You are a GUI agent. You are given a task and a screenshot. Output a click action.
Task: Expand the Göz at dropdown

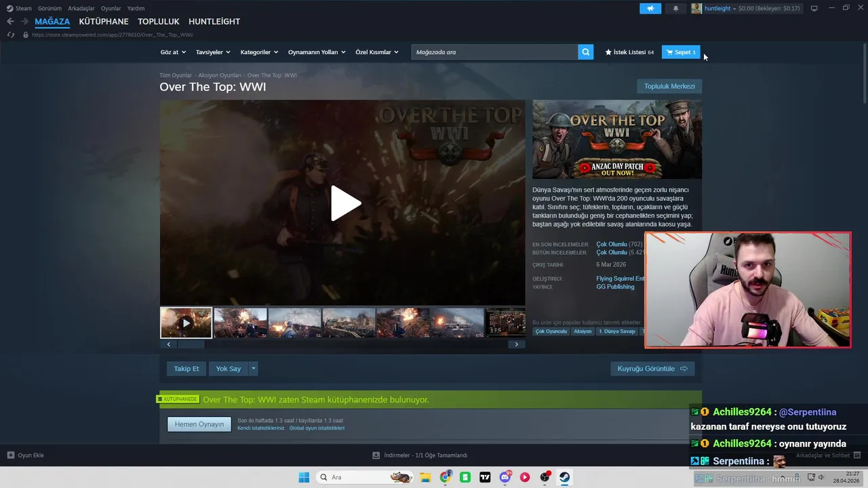tap(173, 52)
